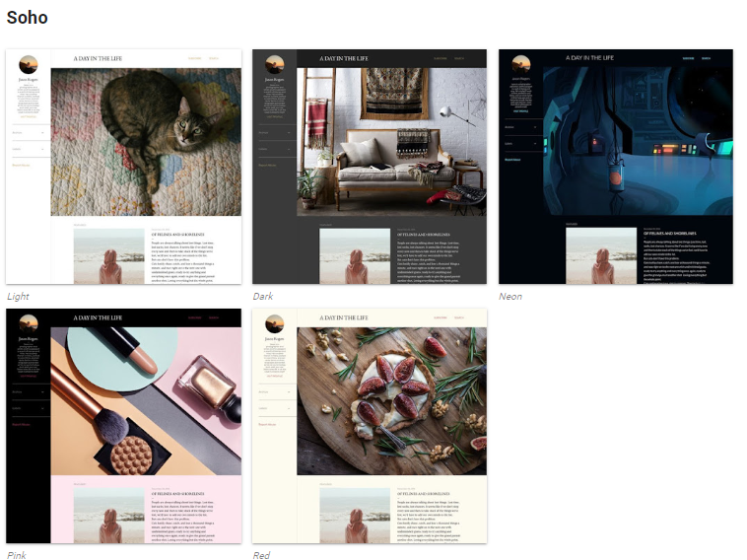Click the Red theme label
Image resolution: width=747 pixels, height=560 pixels.
[x=261, y=555]
